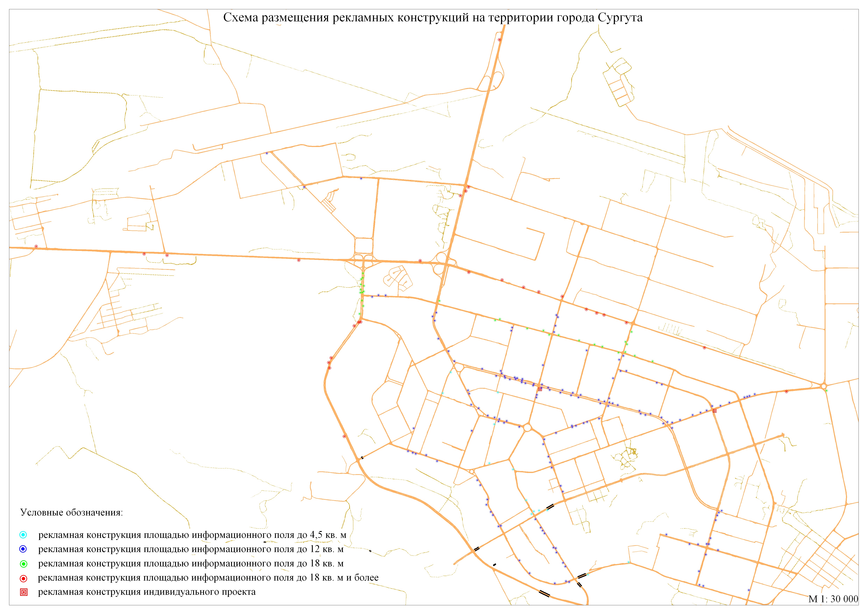Click the red circle legend marker 18 кв. м и более
The height and width of the screenshot is (614, 868).
coord(23,578)
